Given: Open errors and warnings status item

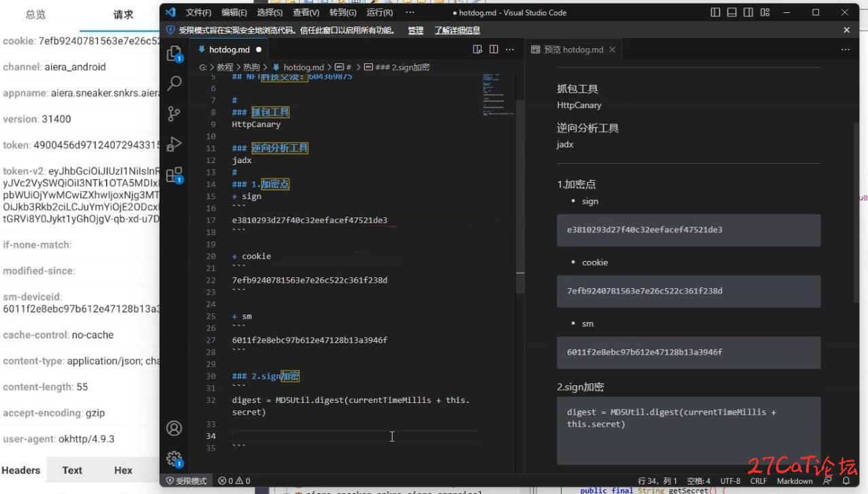Looking at the screenshot, I should coord(234,480).
